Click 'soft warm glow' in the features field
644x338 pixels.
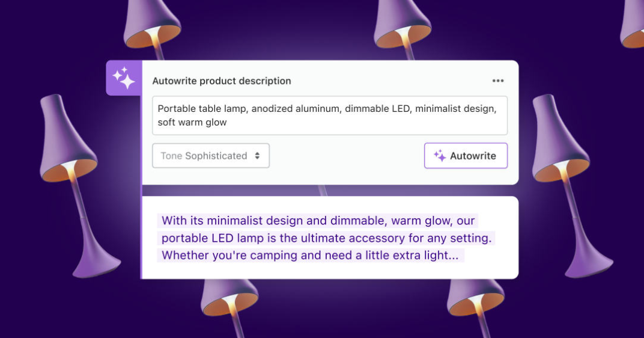(192, 123)
